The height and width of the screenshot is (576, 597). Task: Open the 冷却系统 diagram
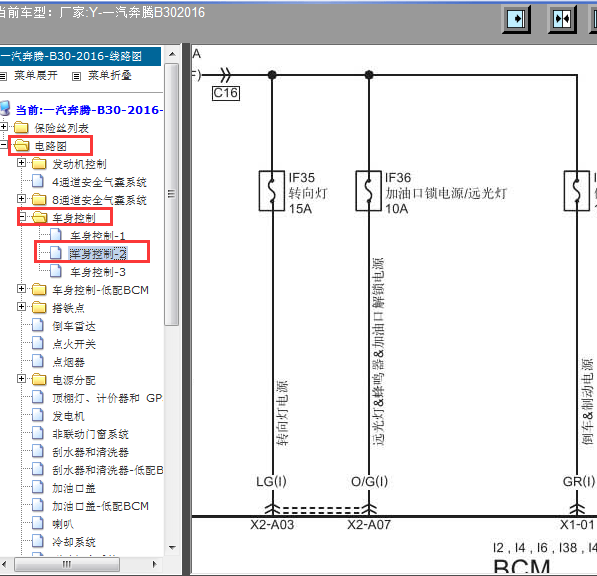(74, 542)
